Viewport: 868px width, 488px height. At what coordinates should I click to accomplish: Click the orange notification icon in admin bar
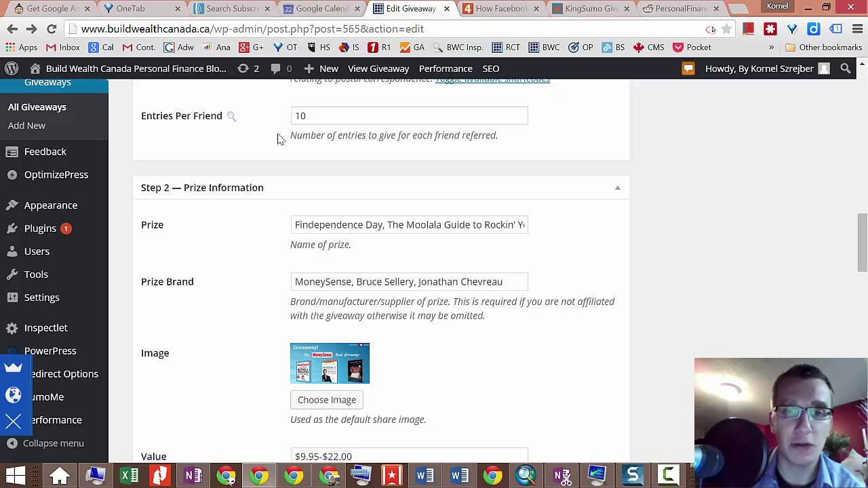688,68
